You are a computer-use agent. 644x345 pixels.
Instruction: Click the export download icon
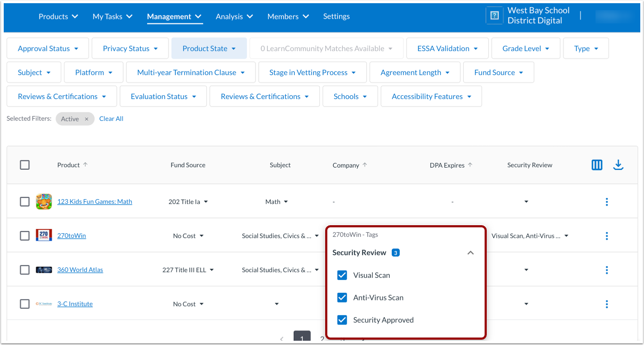(x=618, y=165)
